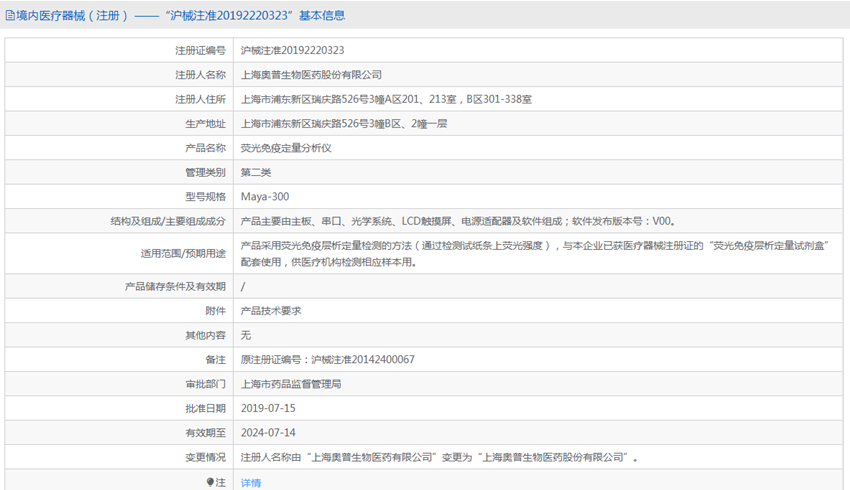Click production address 3幢B区、2幢一层
The image size is (850, 490).
click(x=344, y=124)
